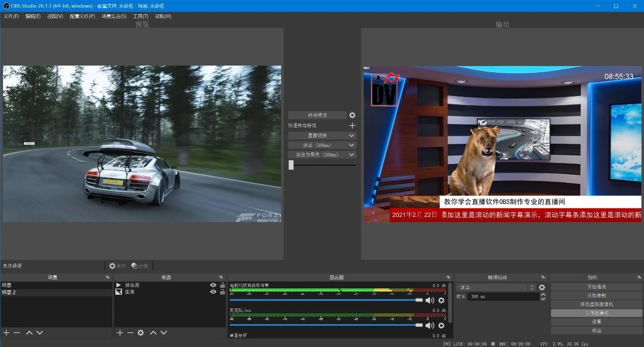Float the 混音器 dock using its header icon
The height and width of the screenshot is (347, 644).
448,277
